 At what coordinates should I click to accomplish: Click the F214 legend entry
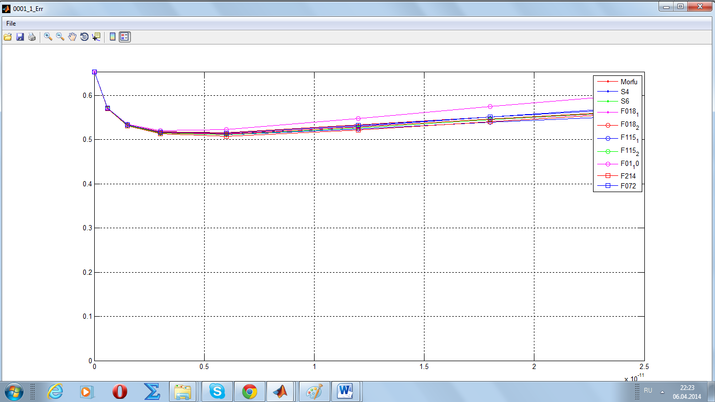[627, 176]
